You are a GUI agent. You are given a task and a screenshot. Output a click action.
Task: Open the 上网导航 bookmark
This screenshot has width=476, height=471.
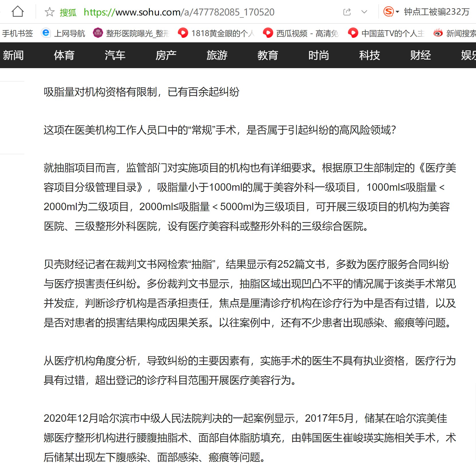click(70, 33)
